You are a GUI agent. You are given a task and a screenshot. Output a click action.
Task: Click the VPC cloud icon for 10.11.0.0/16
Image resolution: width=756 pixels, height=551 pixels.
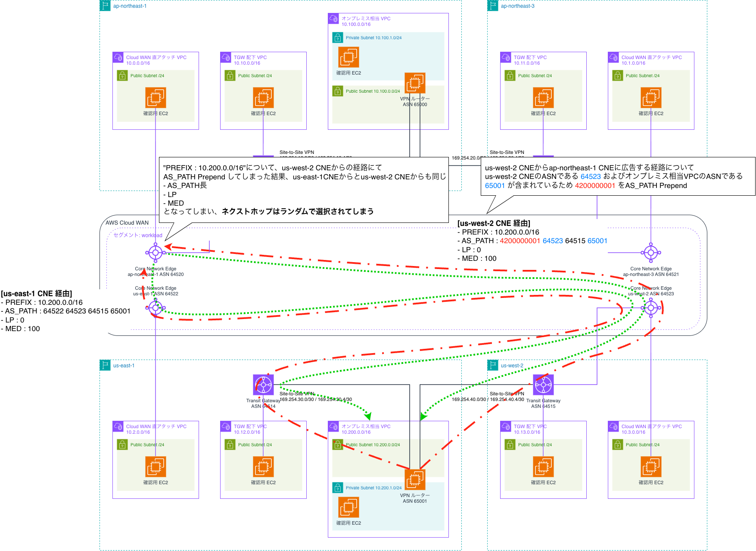click(x=506, y=57)
